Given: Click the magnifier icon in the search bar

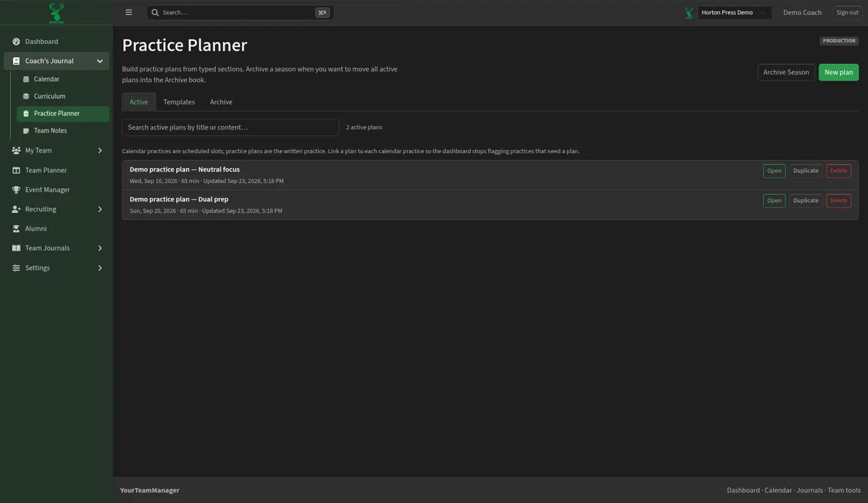Looking at the screenshot, I should tap(155, 12).
